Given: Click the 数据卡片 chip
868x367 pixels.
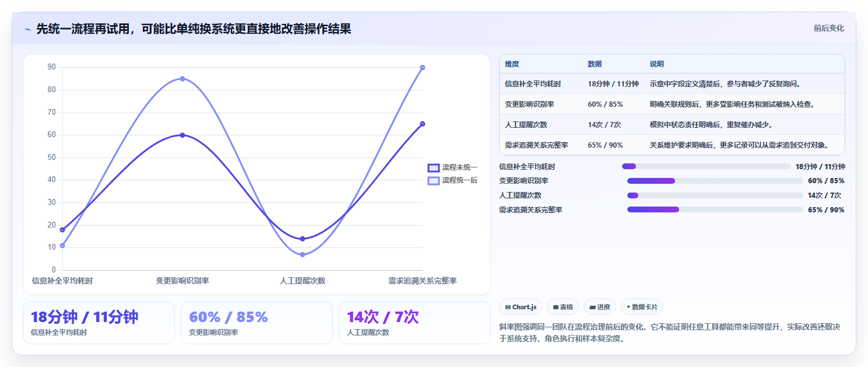Looking at the screenshot, I should (642, 307).
